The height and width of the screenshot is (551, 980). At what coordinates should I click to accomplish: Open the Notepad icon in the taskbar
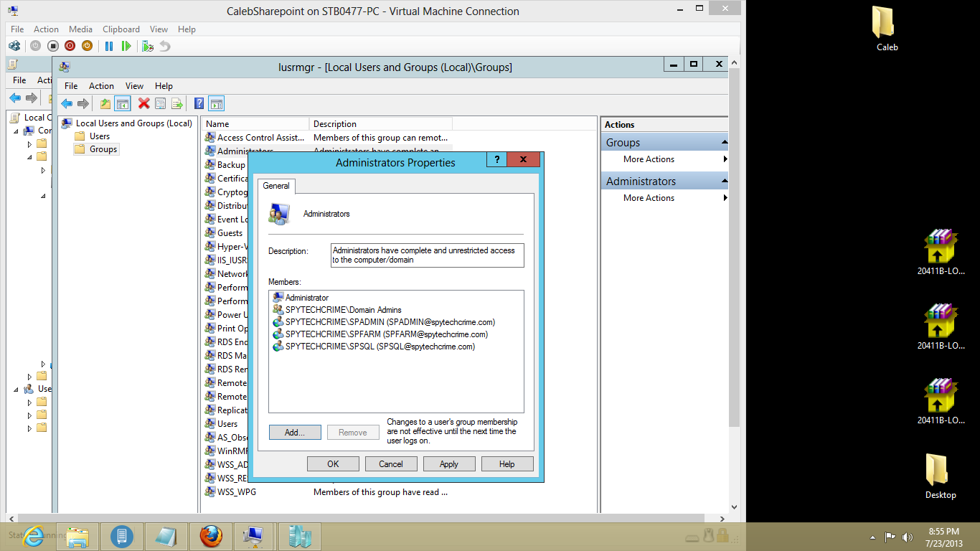click(166, 535)
